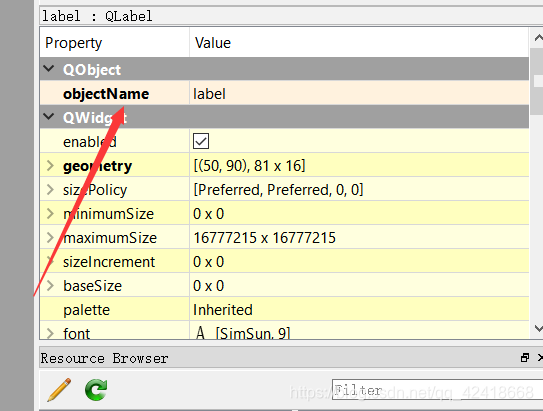Collapse the QWidget section
This screenshot has height=411, width=543.
point(49,117)
